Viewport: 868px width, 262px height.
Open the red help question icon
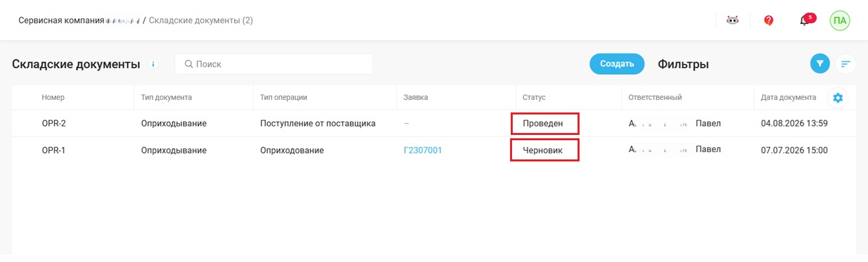768,21
